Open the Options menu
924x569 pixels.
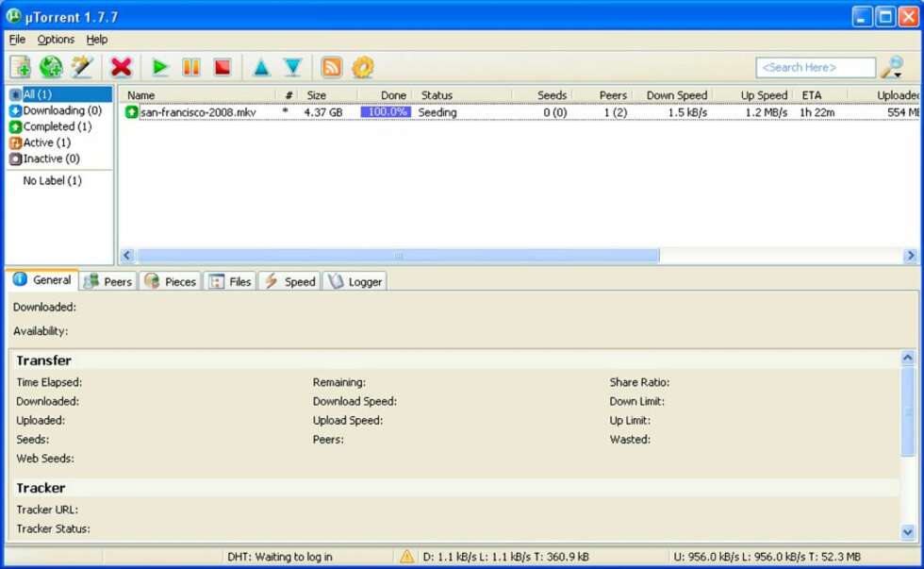coord(56,40)
